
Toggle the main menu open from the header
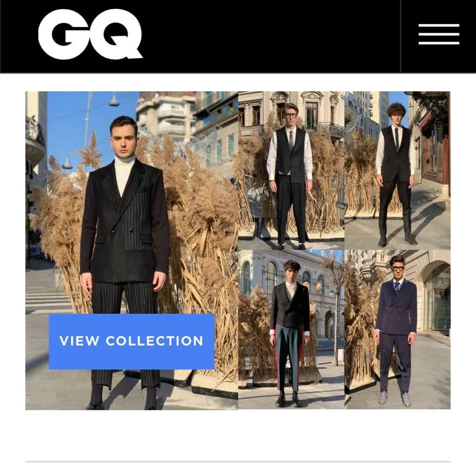click(439, 34)
